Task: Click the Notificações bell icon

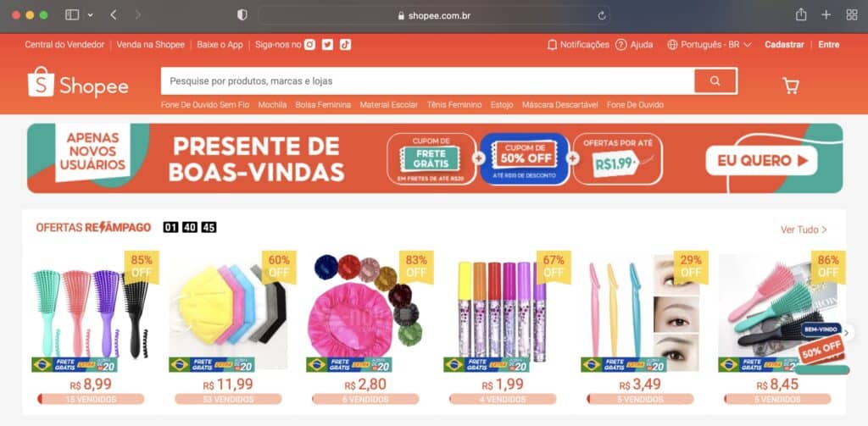Action: pos(552,45)
